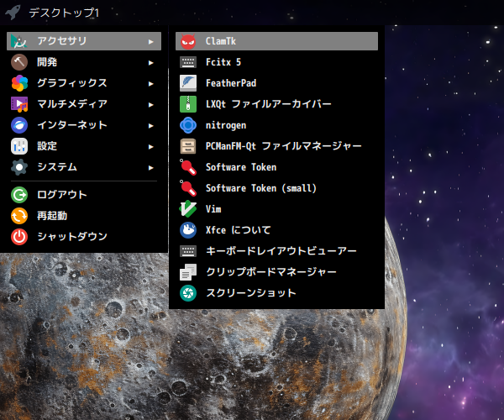
Task: Open the システム menu category
Action: tap(84, 167)
